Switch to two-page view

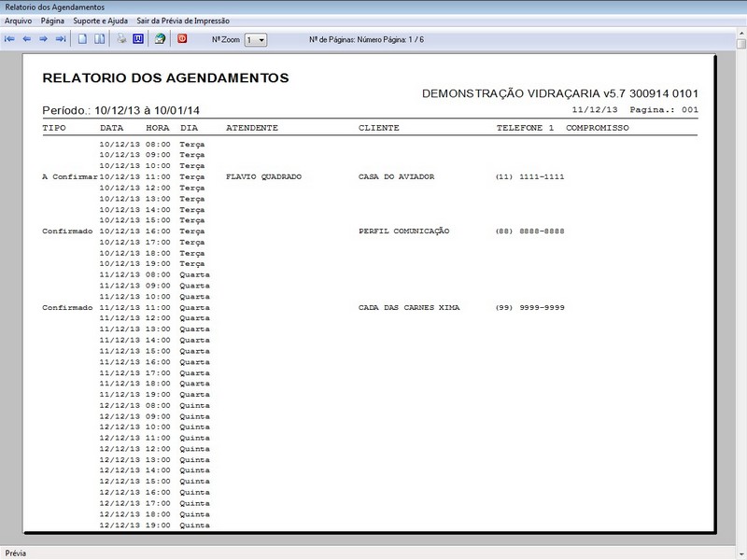tap(100, 39)
